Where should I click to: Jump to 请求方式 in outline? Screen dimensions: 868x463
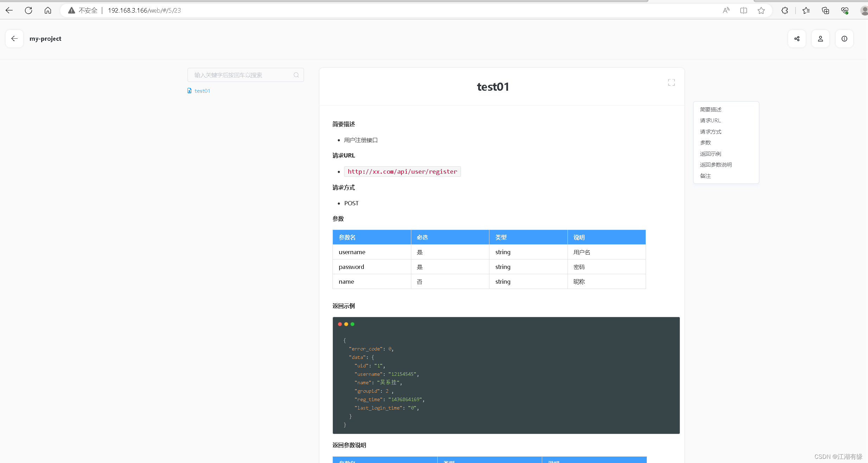pos(711,131)
